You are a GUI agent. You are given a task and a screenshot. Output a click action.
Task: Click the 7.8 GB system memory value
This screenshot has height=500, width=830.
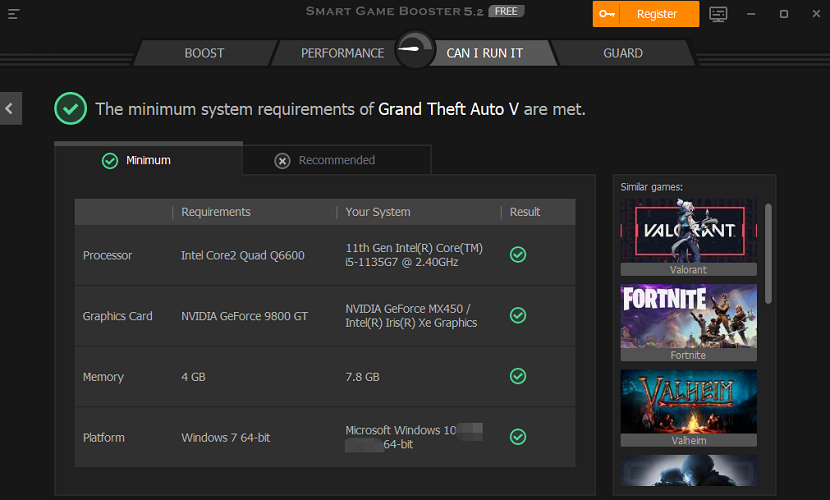(x=363, y=377)
